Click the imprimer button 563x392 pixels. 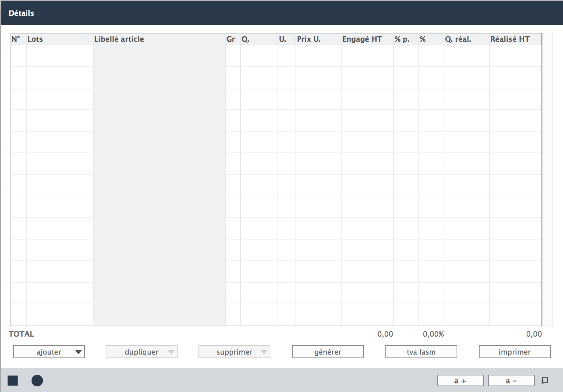515,352
